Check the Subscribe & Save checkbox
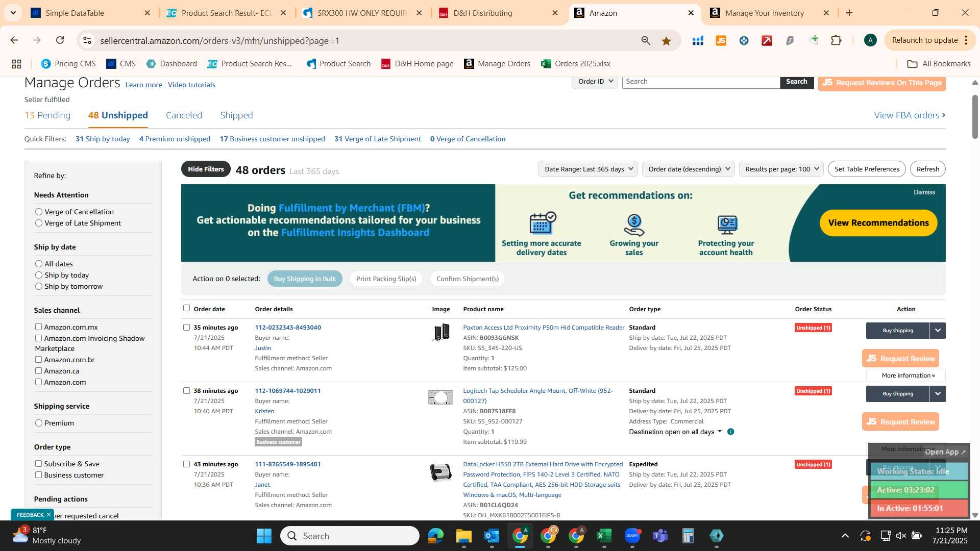The height and width of the screenshot is (551, 980). [x=38, y=463]
